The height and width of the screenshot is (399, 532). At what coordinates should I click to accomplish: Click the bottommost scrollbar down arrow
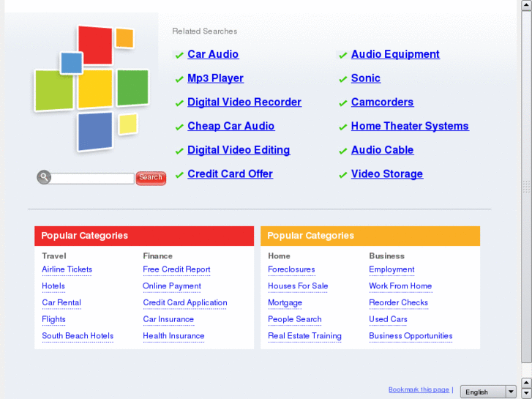click(x=527, y=394)
